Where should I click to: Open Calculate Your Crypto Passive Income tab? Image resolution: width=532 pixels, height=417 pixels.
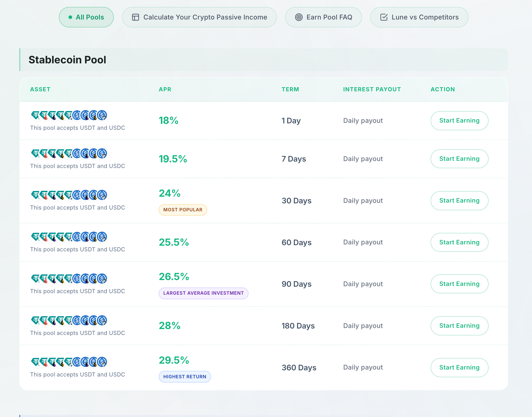[x=199, y=17]
